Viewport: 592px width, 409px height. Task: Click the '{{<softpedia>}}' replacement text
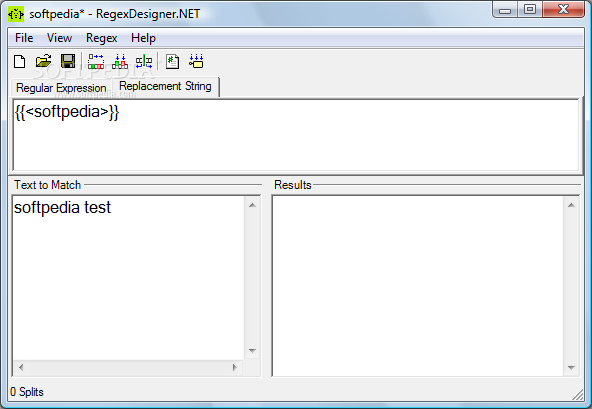pos(67,112)
